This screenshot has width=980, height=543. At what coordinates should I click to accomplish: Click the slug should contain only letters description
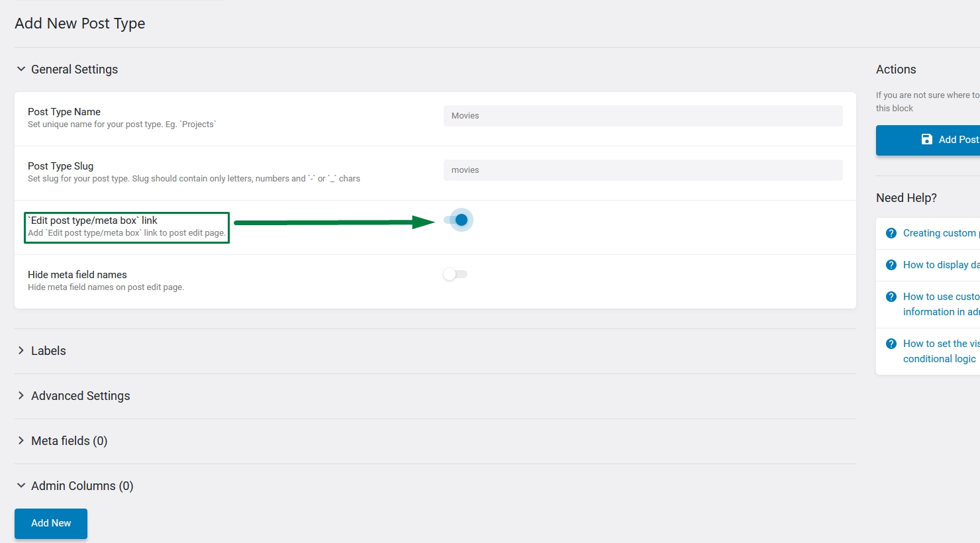click(x=194, y=179)
